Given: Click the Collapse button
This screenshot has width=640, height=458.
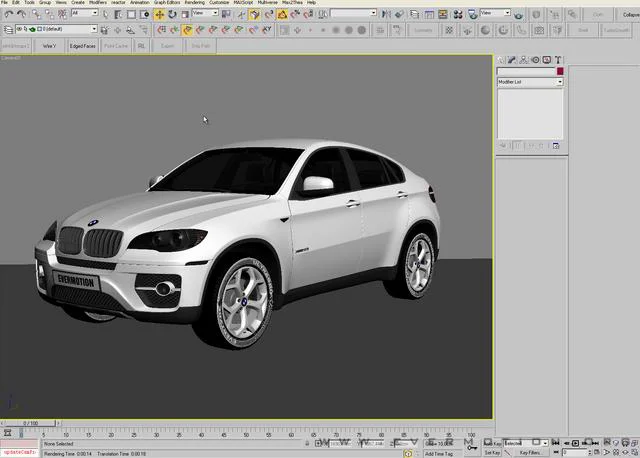Looking at the screenshot, I should point(631,15).
